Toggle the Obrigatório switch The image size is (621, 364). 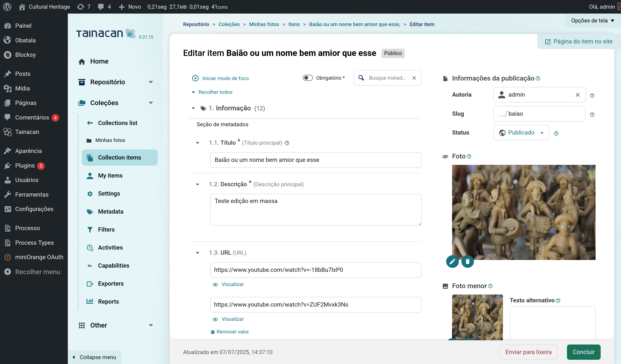[308, 78]
